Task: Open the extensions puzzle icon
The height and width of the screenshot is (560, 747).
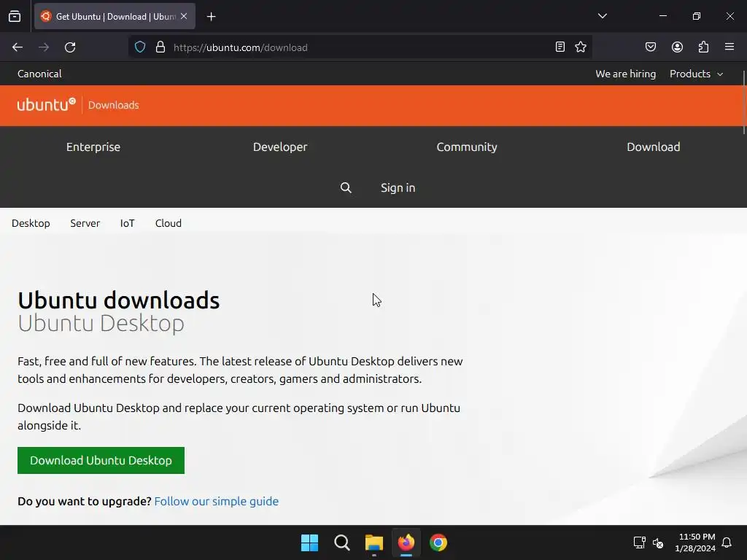Action: point(704,47)
